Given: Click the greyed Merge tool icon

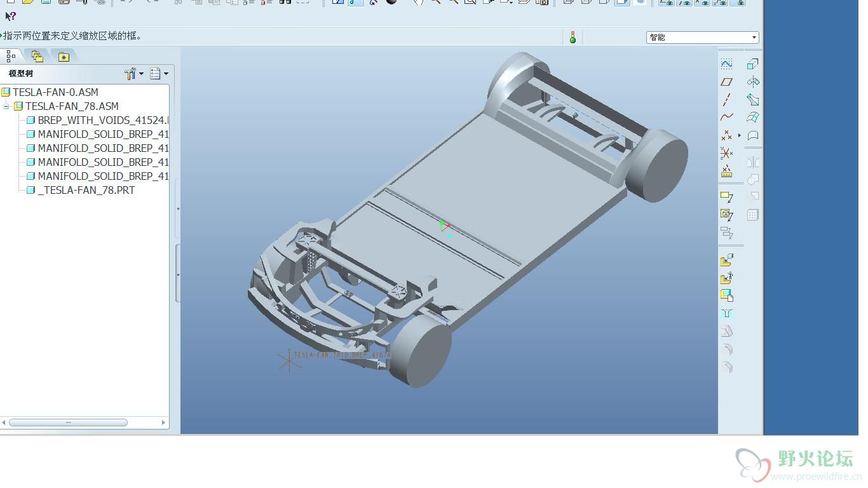Looking at the screenshot, I should point(753,180).
